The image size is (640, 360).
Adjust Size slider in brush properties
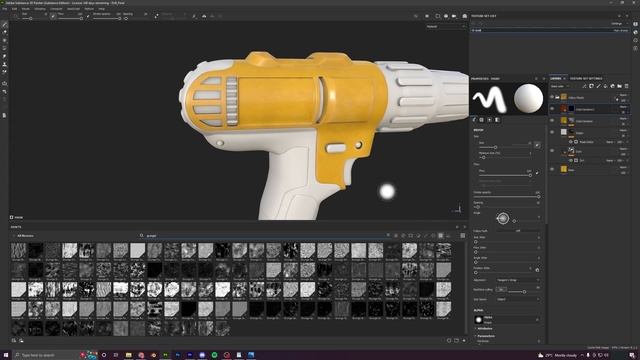(504, 147)
